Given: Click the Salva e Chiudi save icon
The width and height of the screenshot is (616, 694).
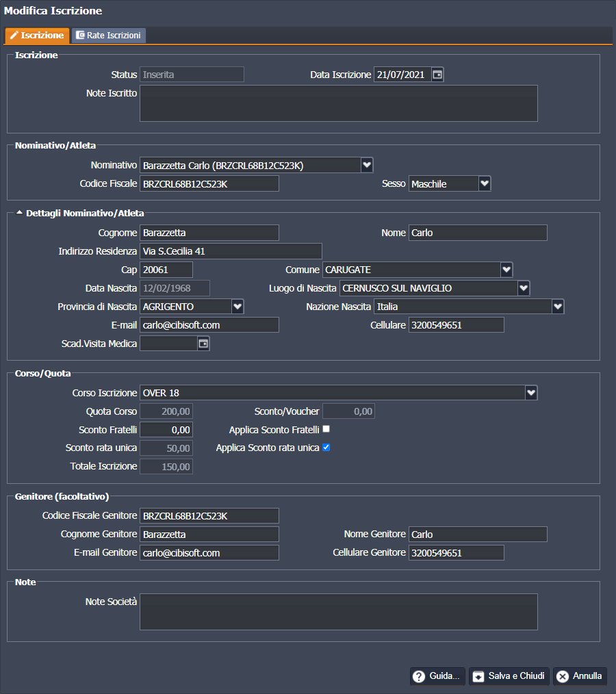Looking at the screenshot, I should coord(478,676).
